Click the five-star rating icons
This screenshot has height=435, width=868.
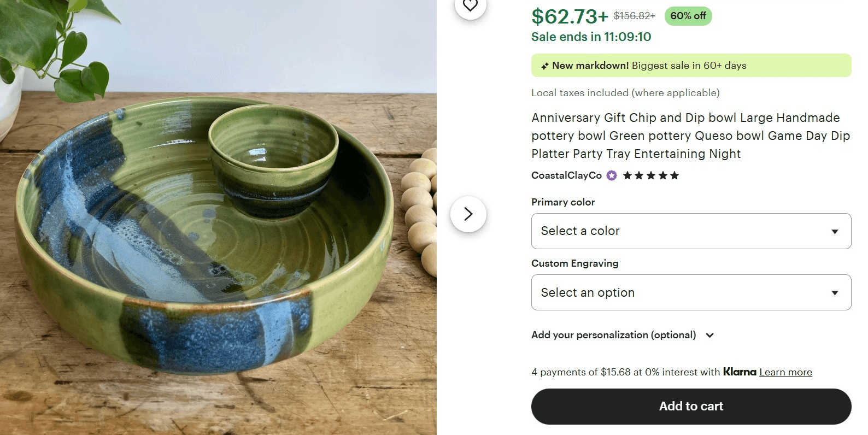[x=650, y=175]
